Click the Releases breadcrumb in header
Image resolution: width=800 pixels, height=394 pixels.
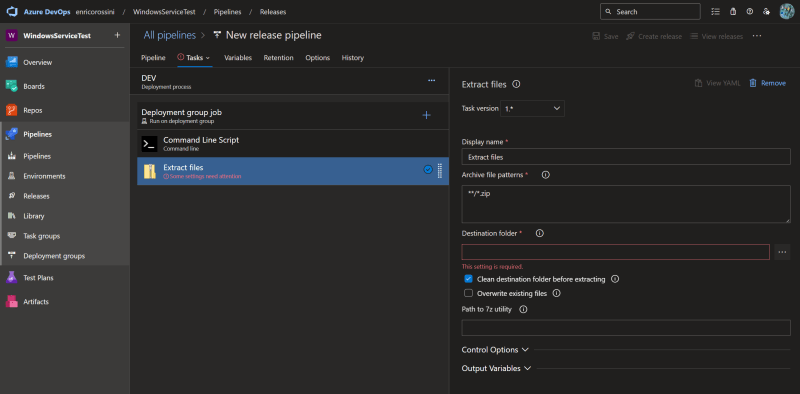click(x=273, y=12)
